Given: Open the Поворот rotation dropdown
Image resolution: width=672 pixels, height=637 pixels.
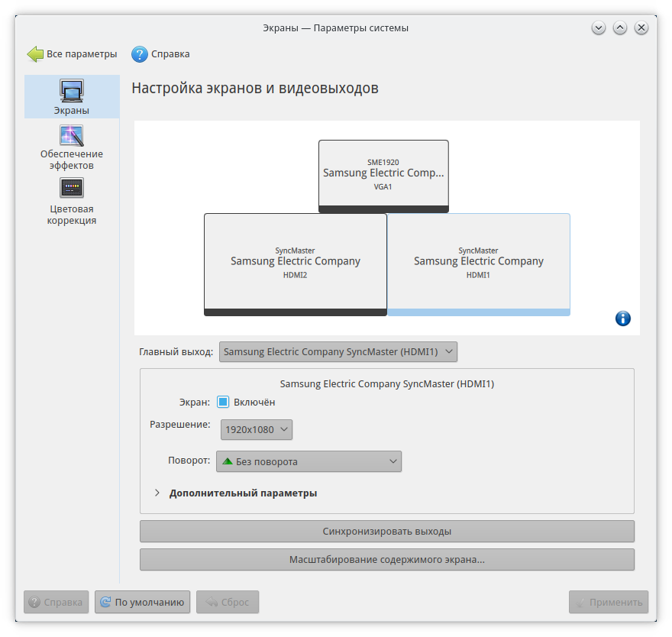Looking at the screenshot, I should click(309, 461).
